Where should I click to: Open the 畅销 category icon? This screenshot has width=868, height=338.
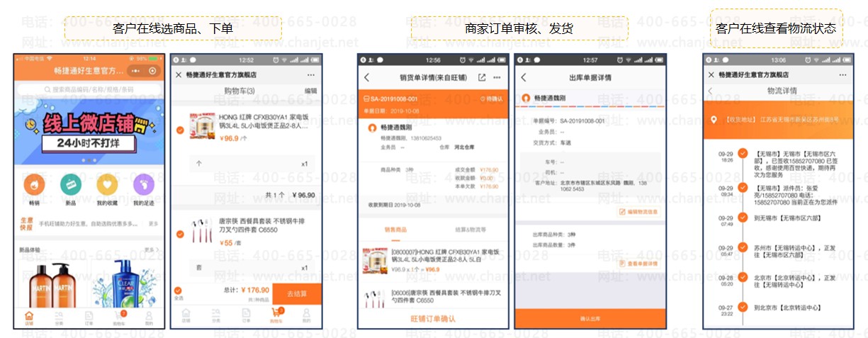pos(33,183)
